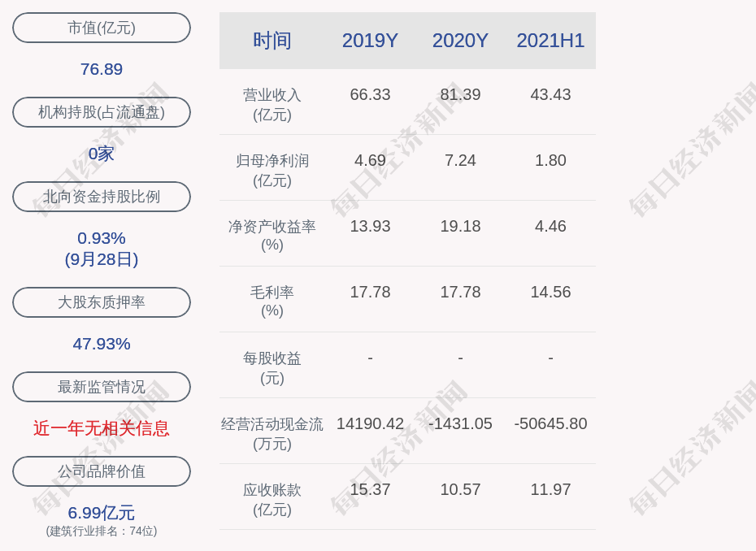
Task: Select the 47.93% pledge rate value
Action: tap(102, 344)
